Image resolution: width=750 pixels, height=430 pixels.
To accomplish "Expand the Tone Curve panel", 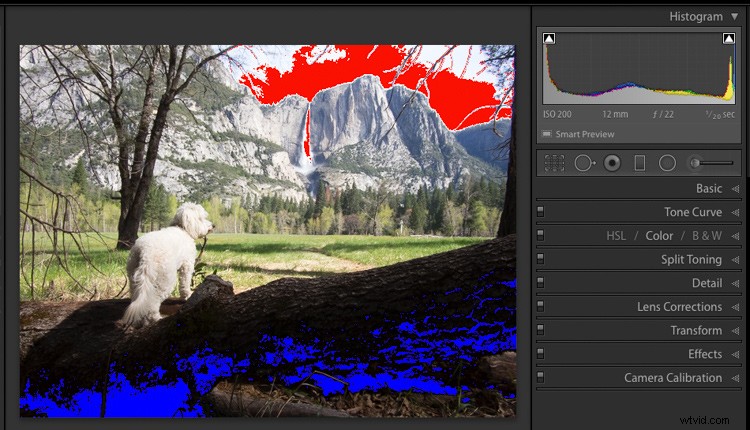I will 736,212.
